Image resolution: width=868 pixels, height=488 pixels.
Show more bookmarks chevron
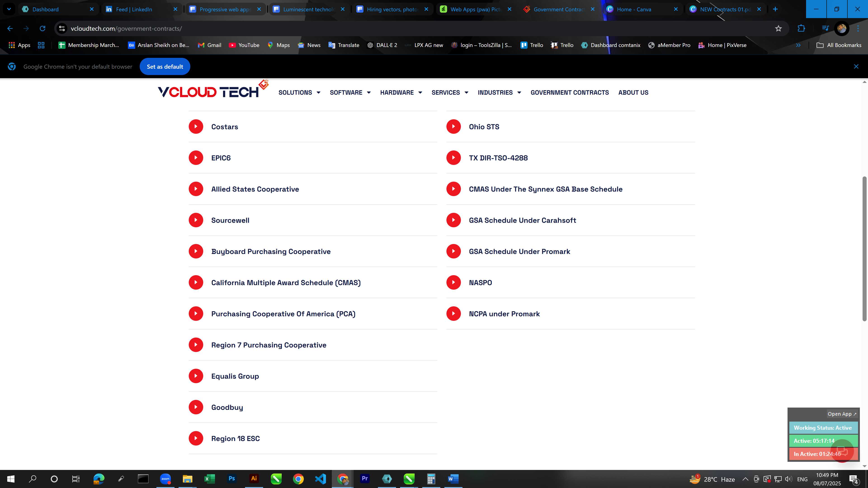point(798,45)
